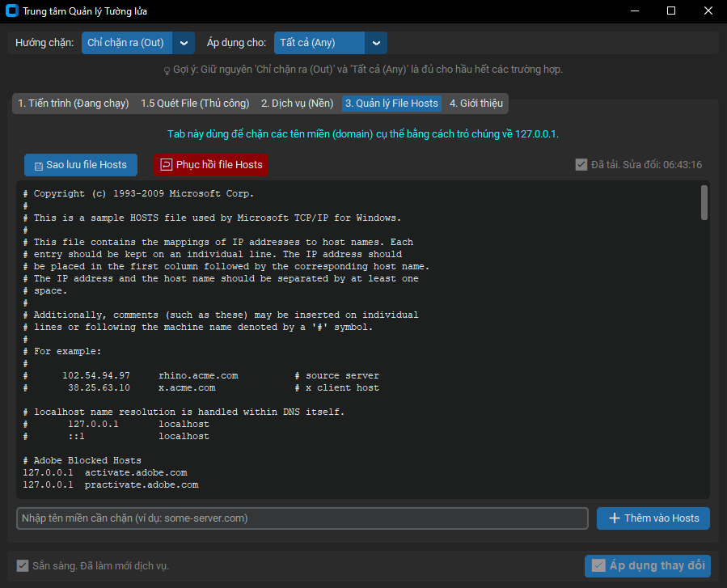Click the hosts file vertical scrollbar thumb
727x588 pixels.
click(704, 202)
